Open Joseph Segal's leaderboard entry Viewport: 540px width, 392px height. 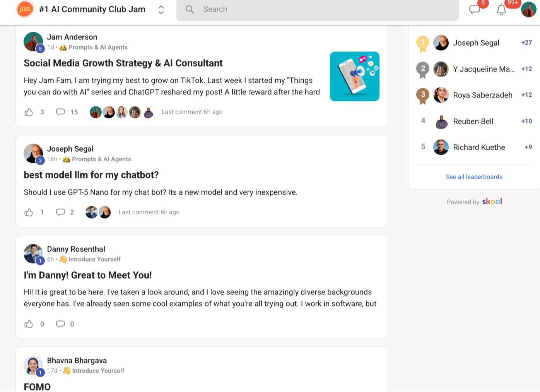pyautogui.click(x=476, y=43)
